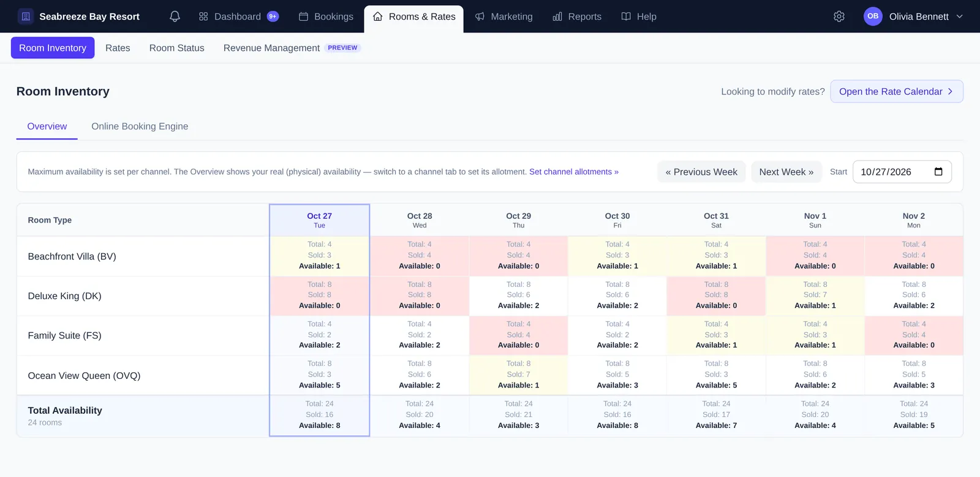Viewport: 980px width, 477px height.
Task: Open the Marketing menu
Action: tap(504, 17)
